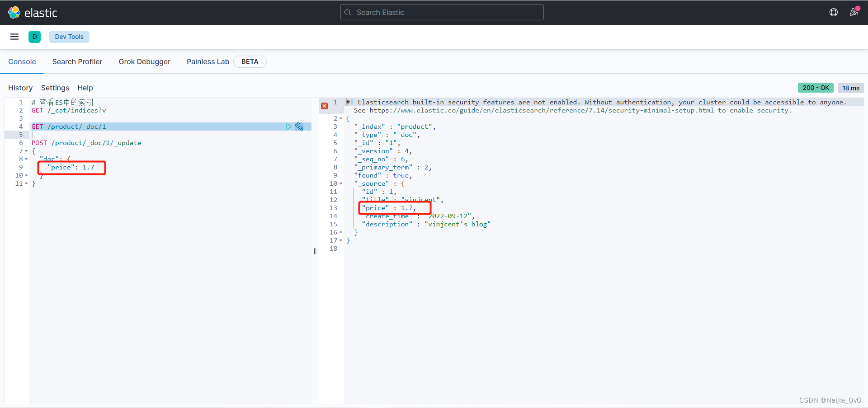Click the 18 ms response time badge
Screen dimensions: 868x408
(851, 88)
